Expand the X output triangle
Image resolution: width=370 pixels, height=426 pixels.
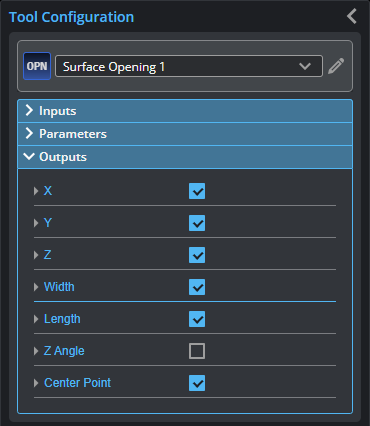coord(36,191)
